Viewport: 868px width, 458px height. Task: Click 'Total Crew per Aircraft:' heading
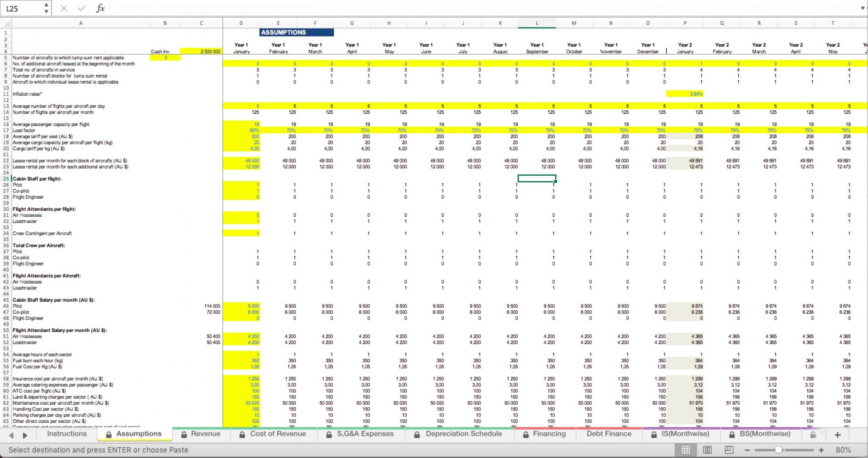tap(39, 245)
